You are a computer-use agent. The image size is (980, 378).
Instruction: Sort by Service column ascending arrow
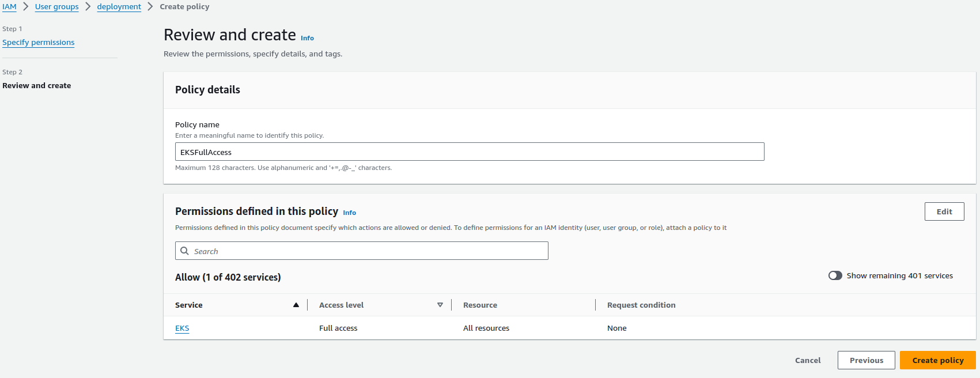click(x=296, y=305)
